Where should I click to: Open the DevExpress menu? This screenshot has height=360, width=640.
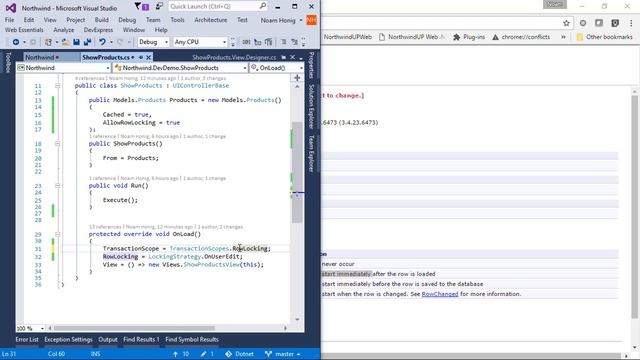(98, 30)
